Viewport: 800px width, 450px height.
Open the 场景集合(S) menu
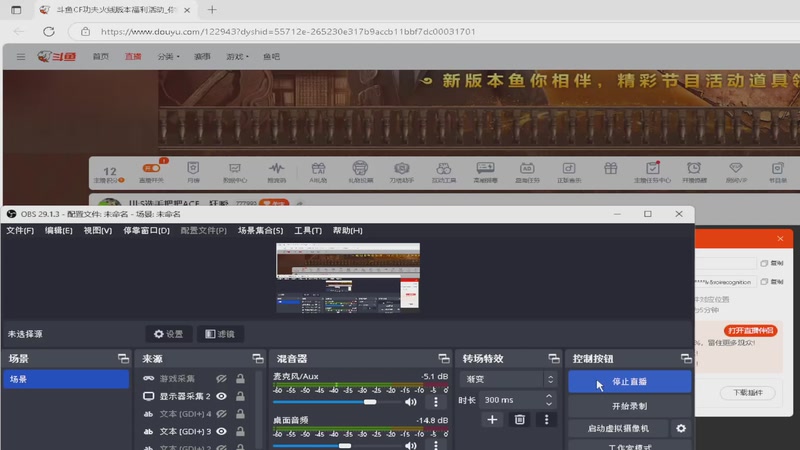click(260, 231)
